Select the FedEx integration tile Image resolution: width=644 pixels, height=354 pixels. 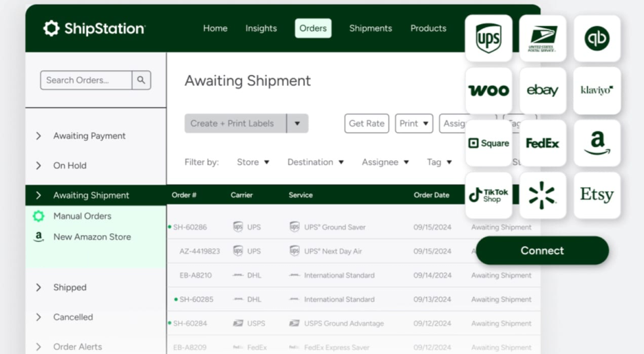[x=543, y=143]
